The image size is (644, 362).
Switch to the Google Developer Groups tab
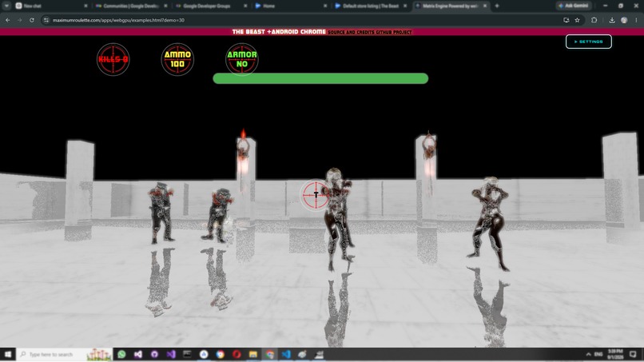pyautogui.click(x=212, y=6)
